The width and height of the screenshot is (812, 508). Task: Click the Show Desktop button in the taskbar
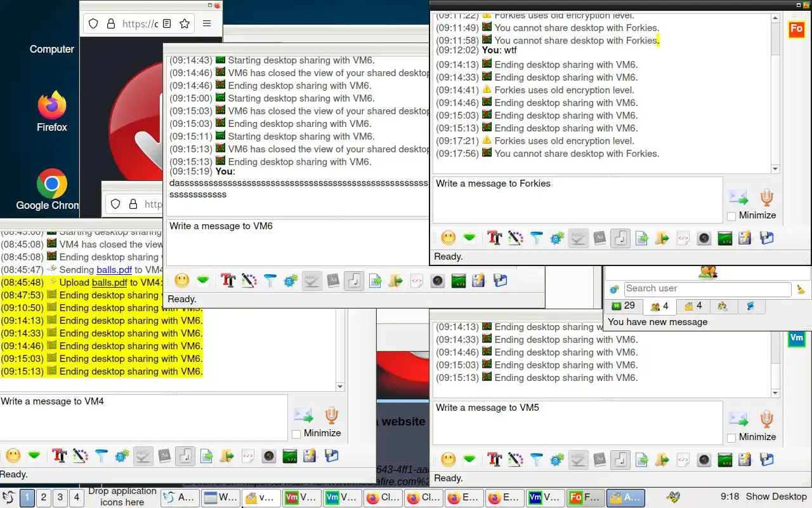click(x=776, y=497)
